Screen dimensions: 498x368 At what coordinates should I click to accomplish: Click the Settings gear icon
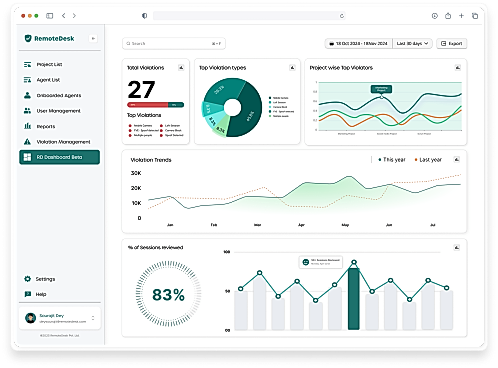[x=27, y=279]
